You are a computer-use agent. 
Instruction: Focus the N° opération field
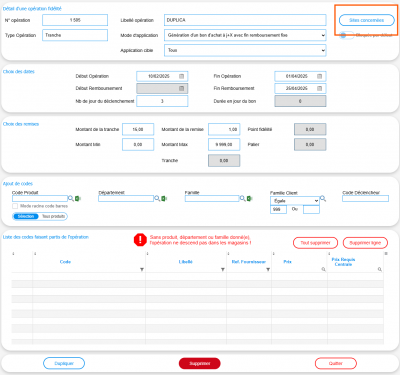75,20
